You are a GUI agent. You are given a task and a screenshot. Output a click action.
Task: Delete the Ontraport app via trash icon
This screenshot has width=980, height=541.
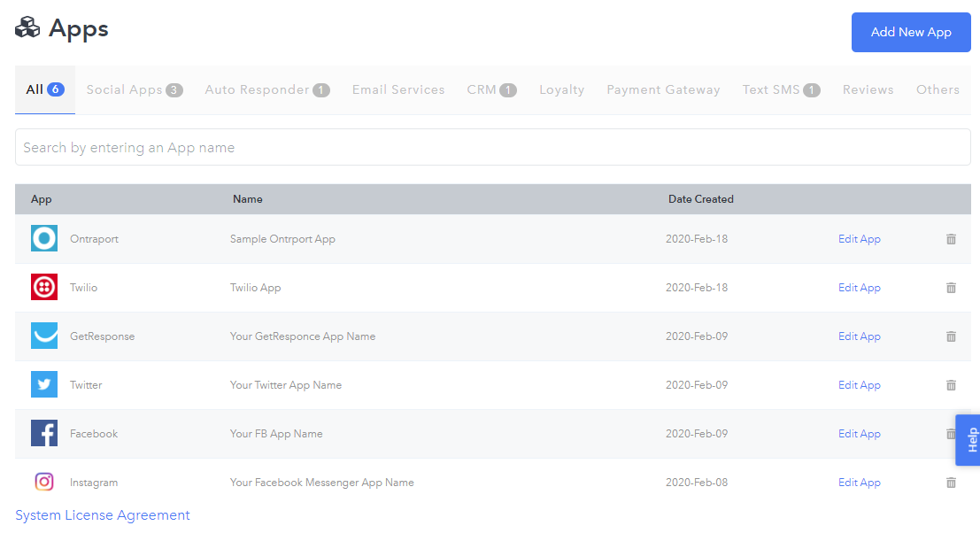click(x=951, y=239)
